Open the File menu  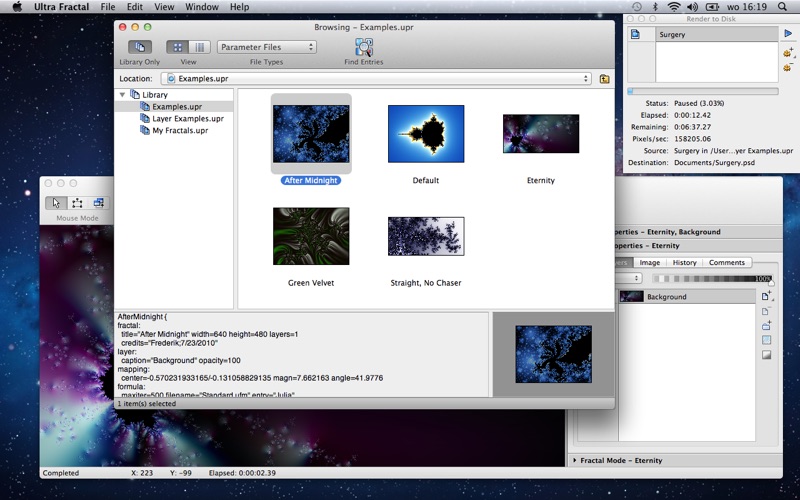click(x=108, y=7)
